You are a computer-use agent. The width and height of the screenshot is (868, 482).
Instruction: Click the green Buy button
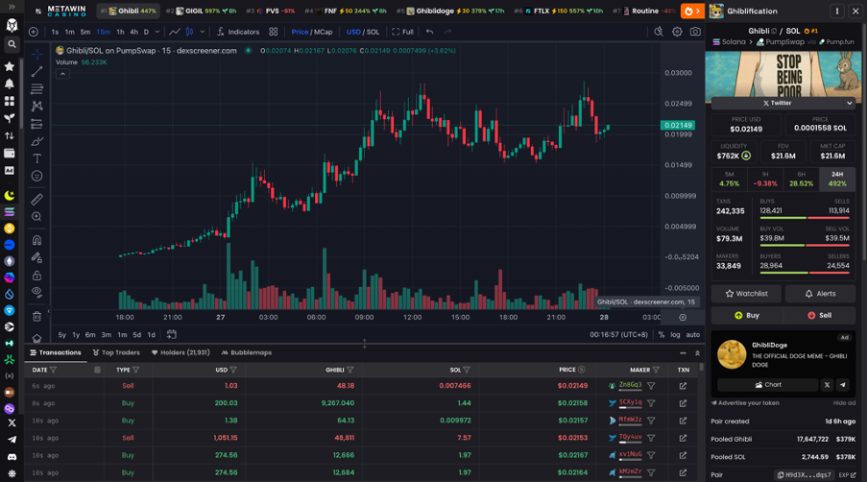click(x=747, y=316)
